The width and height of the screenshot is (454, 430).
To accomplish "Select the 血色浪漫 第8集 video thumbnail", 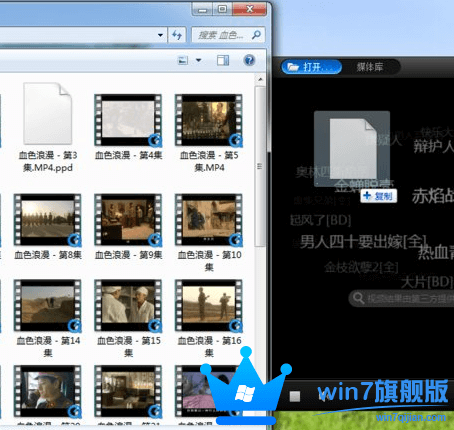I will pos(47,220).
